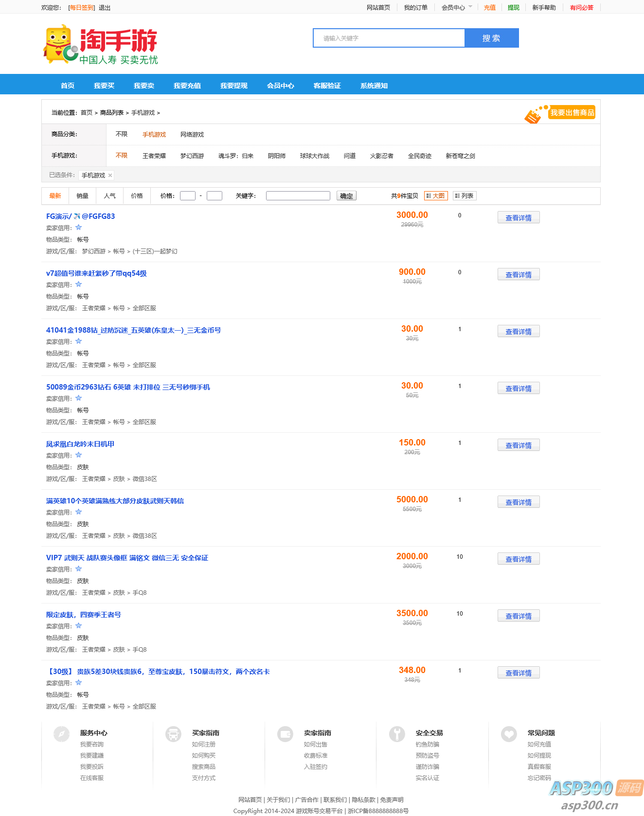Filter mobile games by 梦幻西游
This screenshot has height=816, width=644.
192,156
